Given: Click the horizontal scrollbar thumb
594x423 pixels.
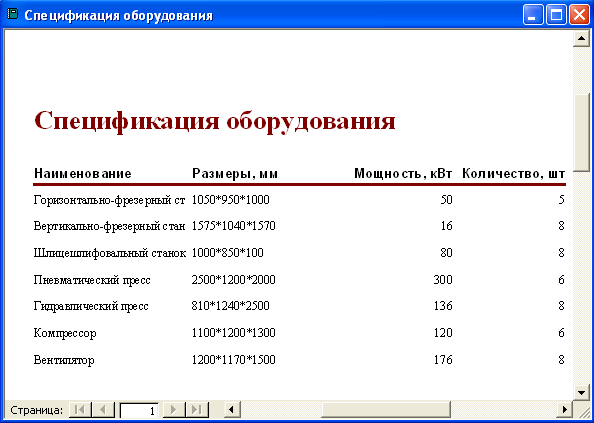Looking at the screenshot, I should (386, 410).
